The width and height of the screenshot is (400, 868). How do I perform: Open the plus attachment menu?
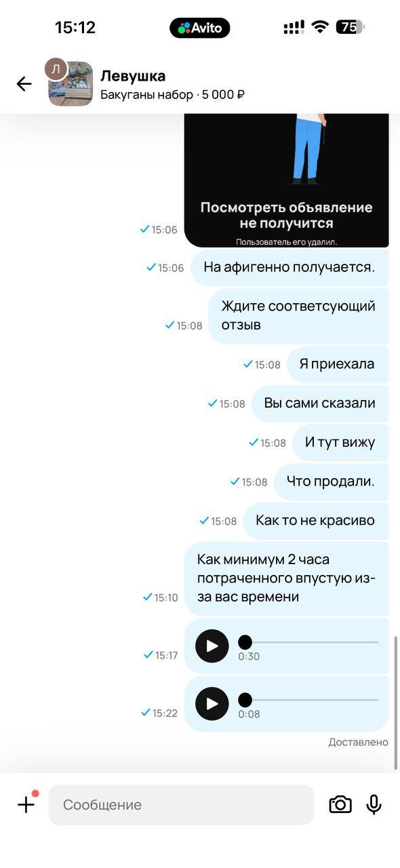[x=26, y=804]
